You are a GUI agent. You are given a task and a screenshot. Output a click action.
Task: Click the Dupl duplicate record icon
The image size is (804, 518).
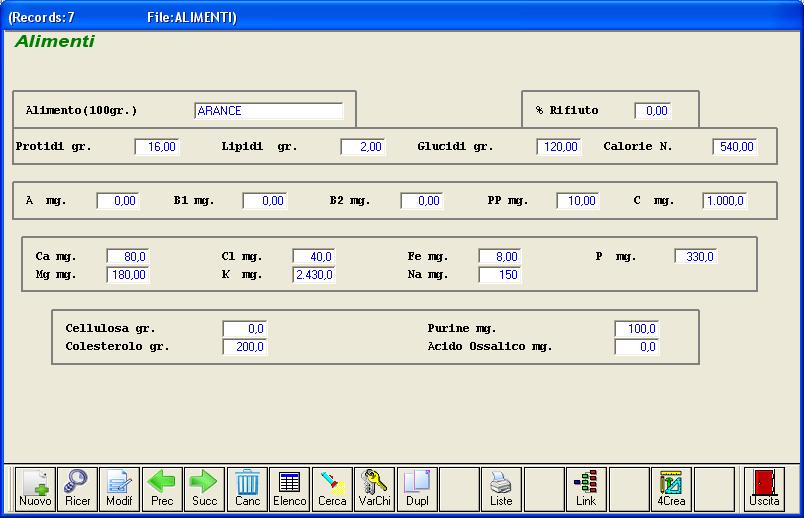417,489
